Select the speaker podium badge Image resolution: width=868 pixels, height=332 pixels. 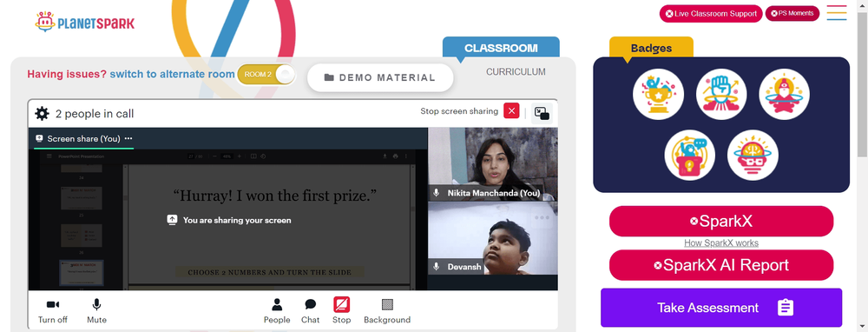tap(690, 156)
